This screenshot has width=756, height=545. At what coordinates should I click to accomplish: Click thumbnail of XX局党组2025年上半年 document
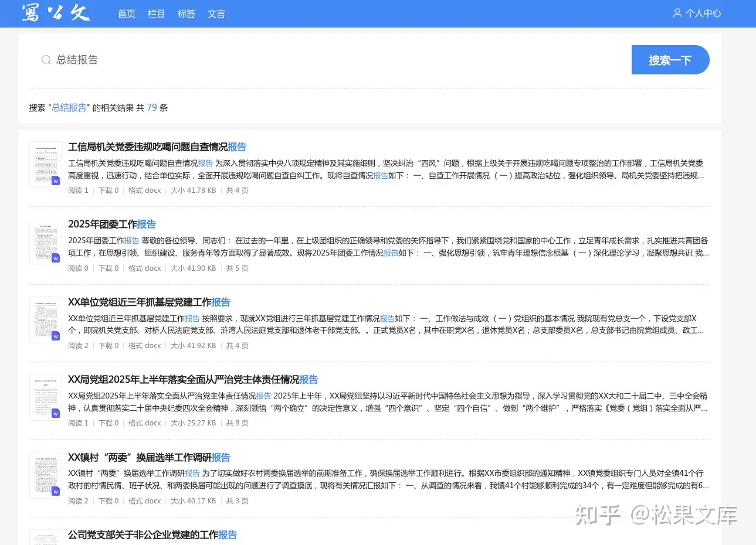(x=46, y=397)
